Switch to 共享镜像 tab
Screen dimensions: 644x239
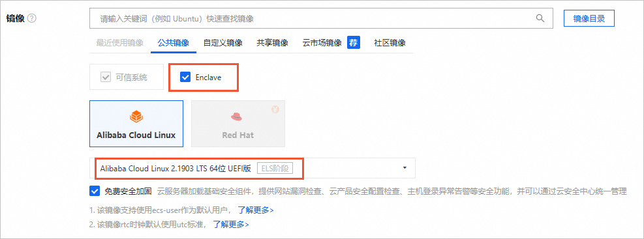(272, 43)
